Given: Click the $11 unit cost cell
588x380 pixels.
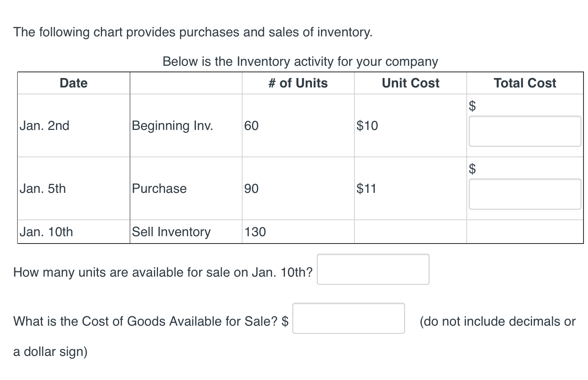Looking at the screenshot, I should click(366, 188).
